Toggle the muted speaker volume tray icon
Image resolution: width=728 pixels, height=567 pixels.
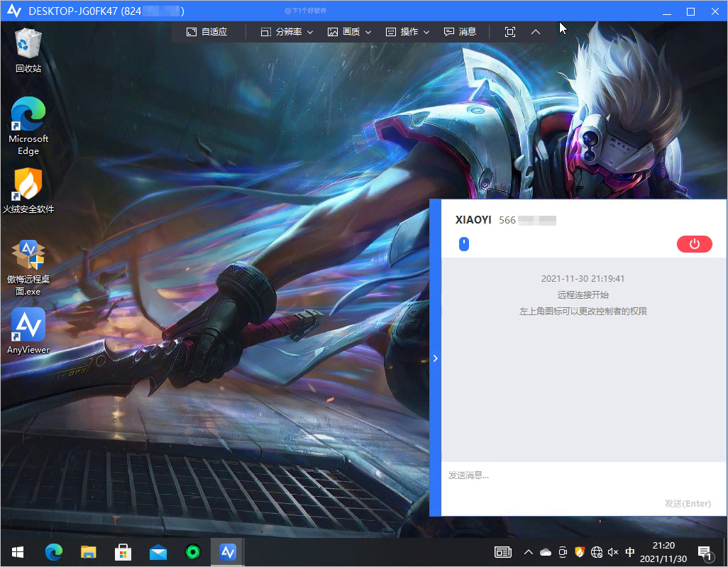click(613, 552)
